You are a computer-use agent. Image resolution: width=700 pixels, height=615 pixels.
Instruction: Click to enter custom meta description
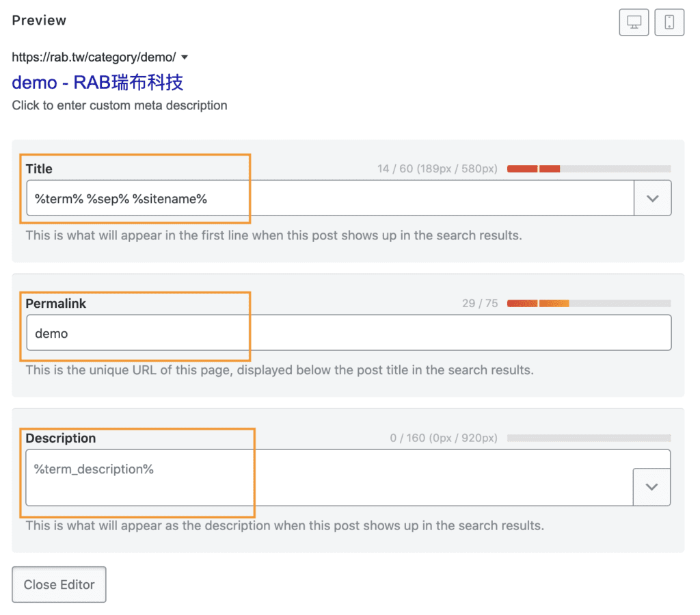120,105
